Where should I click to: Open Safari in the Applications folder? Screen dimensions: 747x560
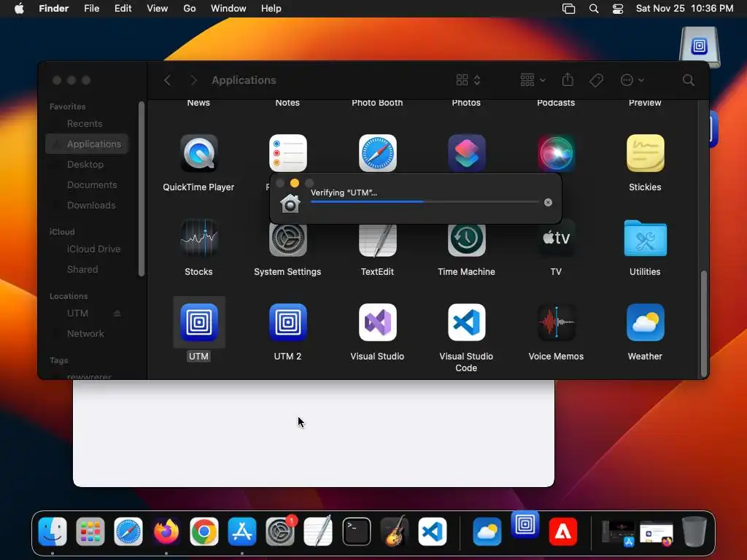(377, 153)
